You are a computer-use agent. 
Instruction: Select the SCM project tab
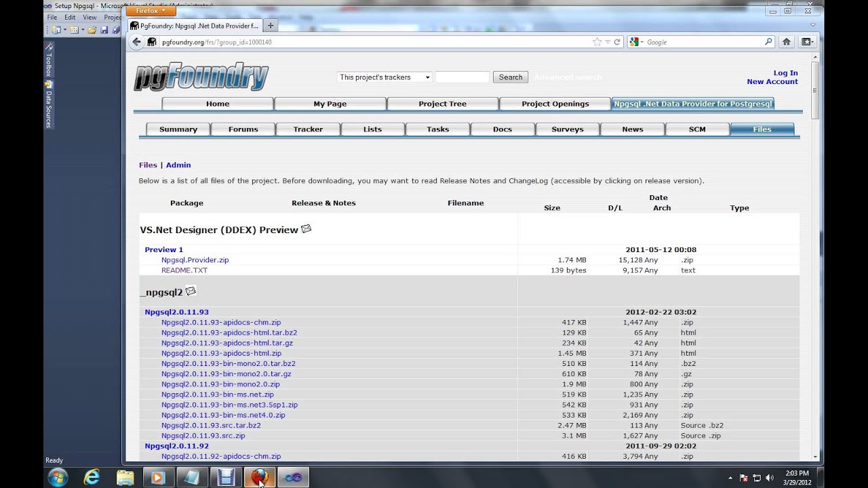697,129
